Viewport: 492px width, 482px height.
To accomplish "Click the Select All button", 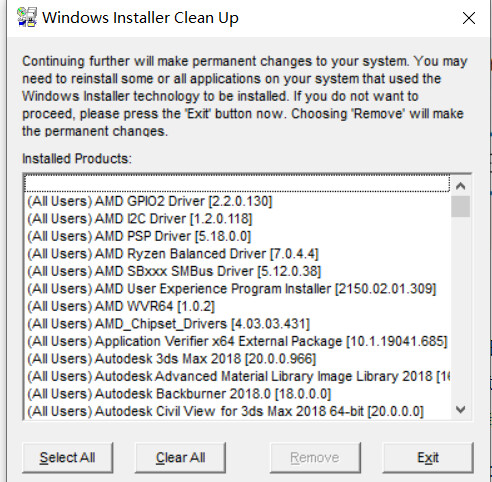I will pyautogui.click(x=68, y=458).
